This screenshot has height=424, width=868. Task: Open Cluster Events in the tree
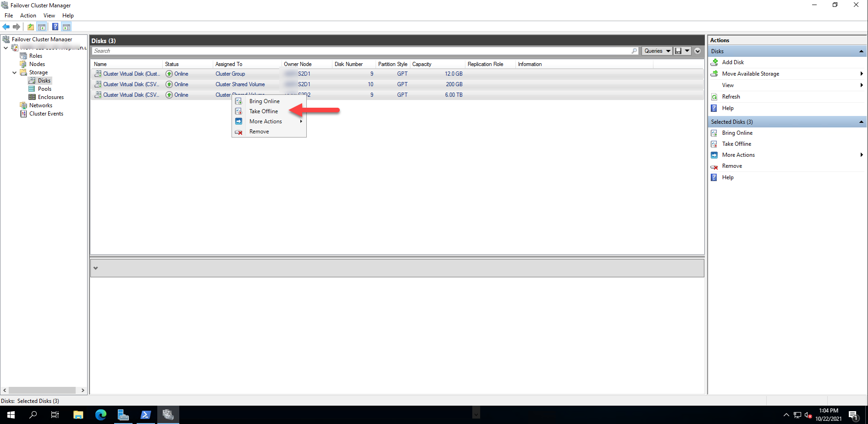[46, 114]
